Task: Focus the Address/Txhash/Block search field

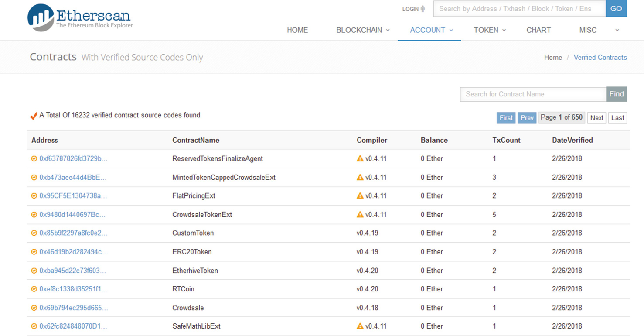Action: point(519,9)
